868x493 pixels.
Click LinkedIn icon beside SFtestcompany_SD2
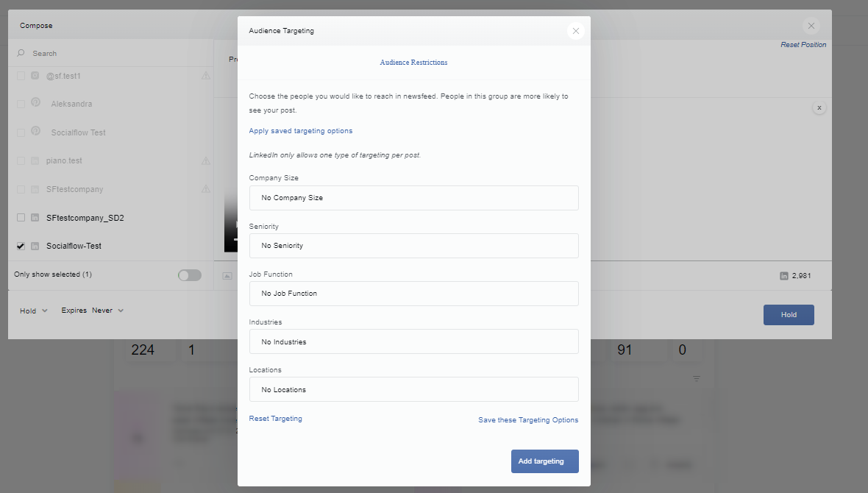tap(35, 218)
